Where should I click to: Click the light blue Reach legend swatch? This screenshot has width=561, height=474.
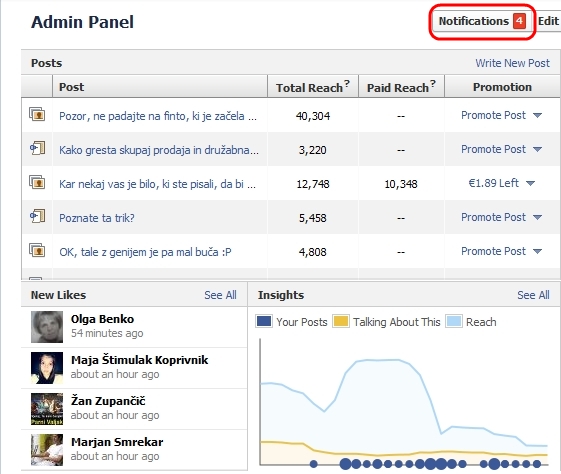454,321
